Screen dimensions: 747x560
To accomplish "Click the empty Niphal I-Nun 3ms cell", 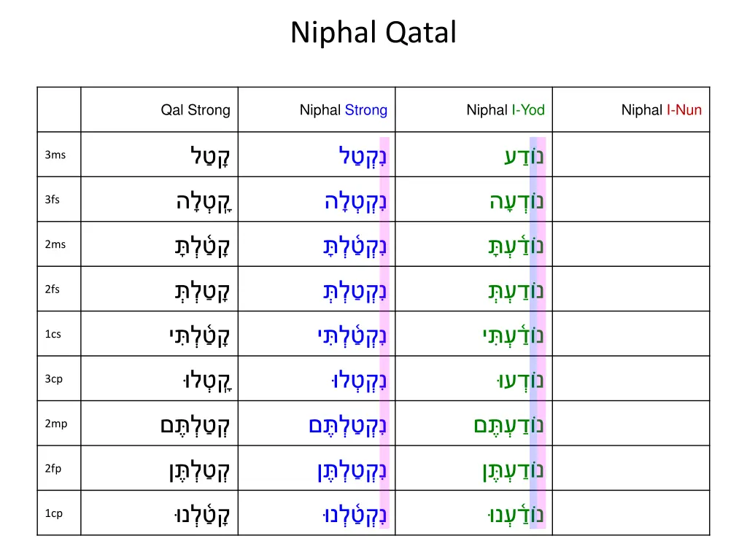I will [631, 155].
